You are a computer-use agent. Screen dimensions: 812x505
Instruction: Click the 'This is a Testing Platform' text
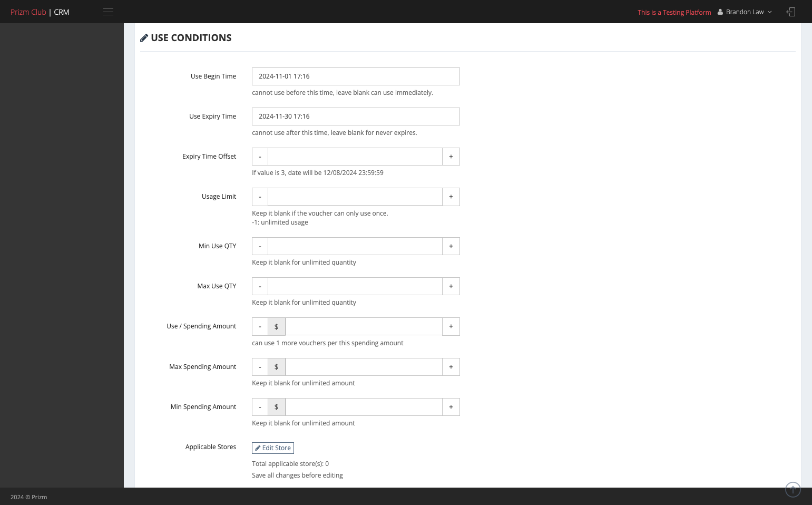674,12
